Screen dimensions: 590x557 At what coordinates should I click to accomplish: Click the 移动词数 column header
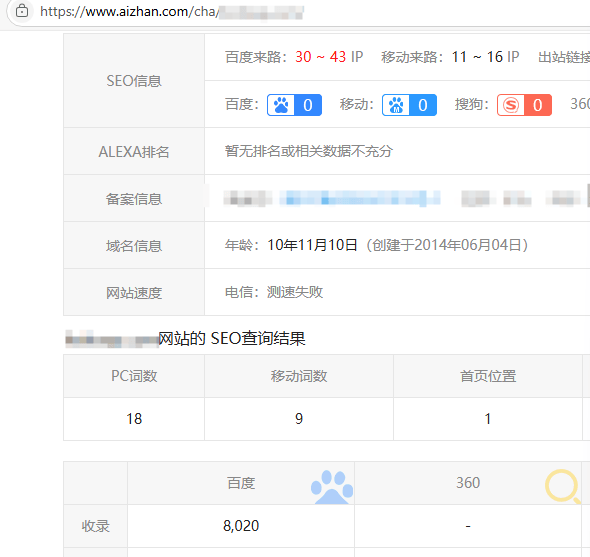point(299,376)
